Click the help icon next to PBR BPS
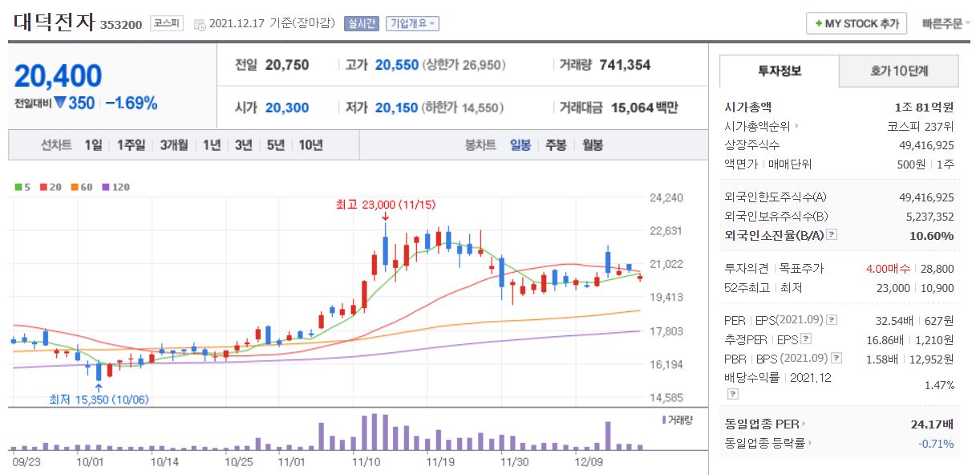This screenshot has height=475, width=980. click(x=836, y=358)
